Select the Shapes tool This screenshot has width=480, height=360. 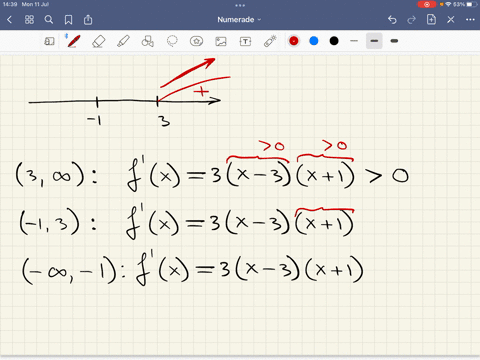point(147,41)
